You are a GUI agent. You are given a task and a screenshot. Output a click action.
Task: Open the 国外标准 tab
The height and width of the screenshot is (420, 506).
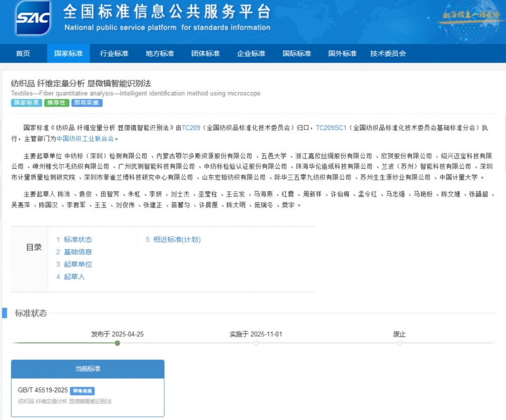[343, 54]
